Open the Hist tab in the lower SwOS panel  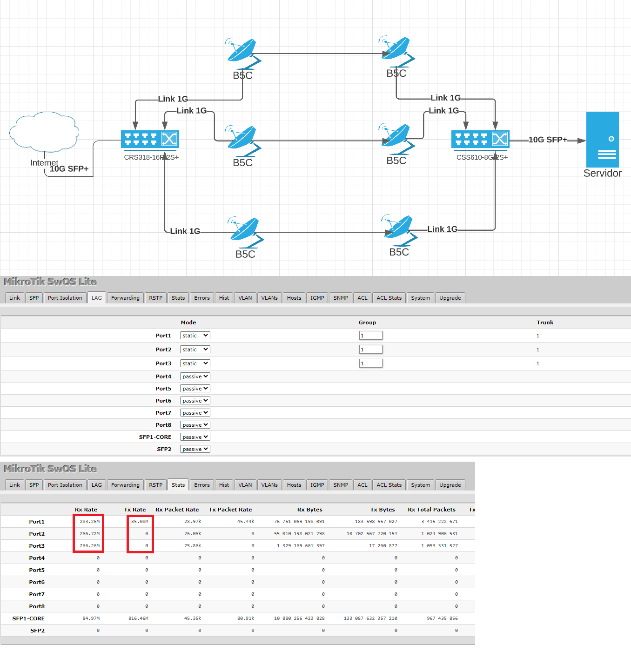[224, 485]
